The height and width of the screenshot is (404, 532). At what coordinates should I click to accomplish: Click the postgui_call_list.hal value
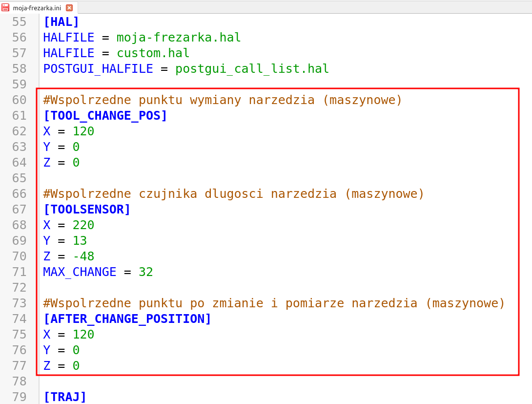coord(252,69)
